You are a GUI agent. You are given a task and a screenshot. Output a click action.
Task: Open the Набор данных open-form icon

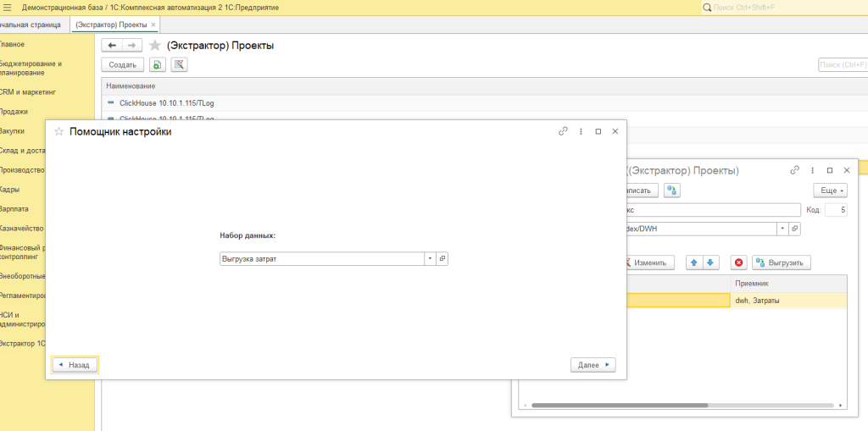pyautogui.click(x=442, y=259)
